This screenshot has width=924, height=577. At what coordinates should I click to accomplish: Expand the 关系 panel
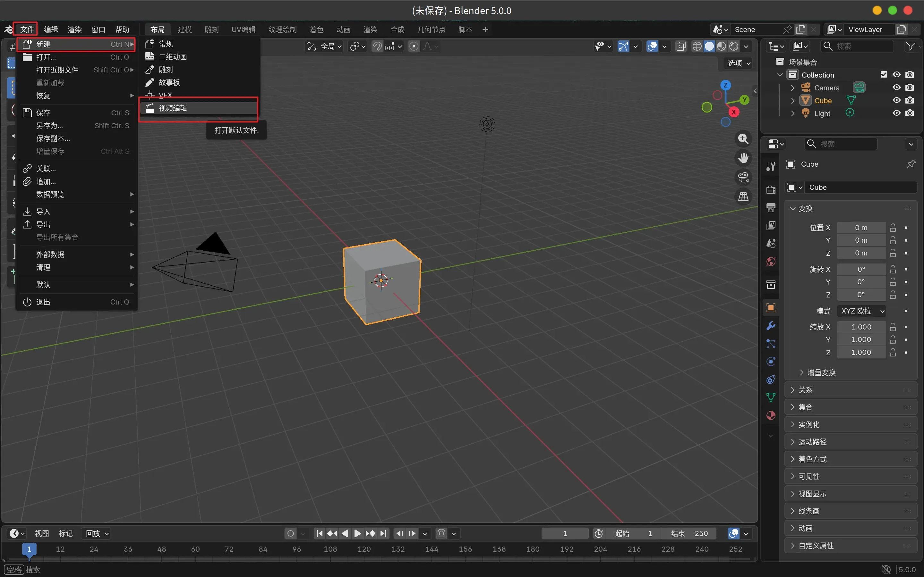point(805,389)
